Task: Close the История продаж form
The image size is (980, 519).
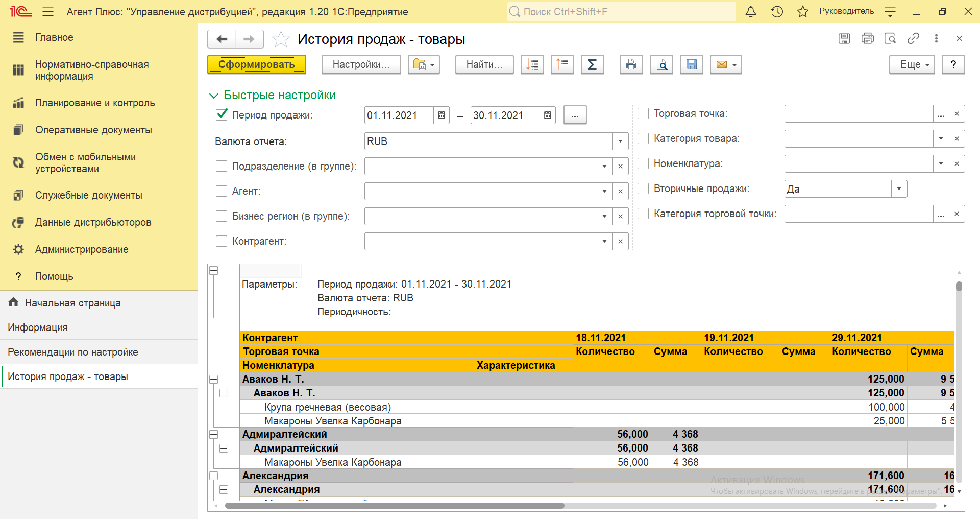Action: pyautogui.click(x=959, y=38)
